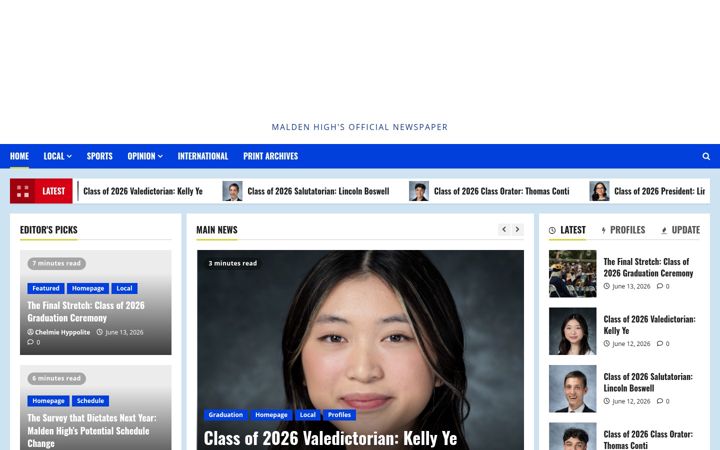Click the 7 minutes read badge
The width and height of the screenshot is (720, 450).
(x=56, y=263)
